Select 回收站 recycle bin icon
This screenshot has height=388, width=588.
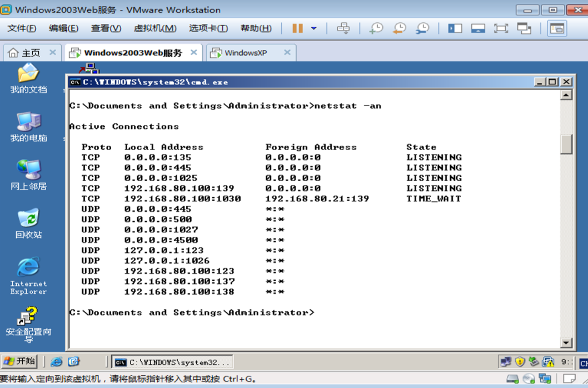pos(28,223)
